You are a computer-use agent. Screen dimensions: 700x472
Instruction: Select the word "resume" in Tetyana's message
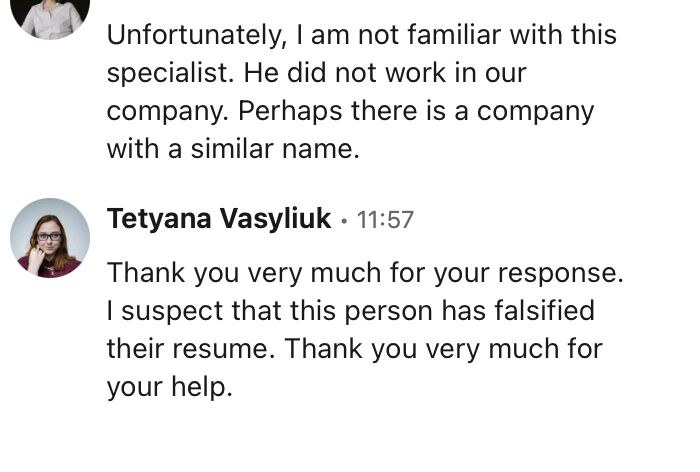[x=223, y=349]
